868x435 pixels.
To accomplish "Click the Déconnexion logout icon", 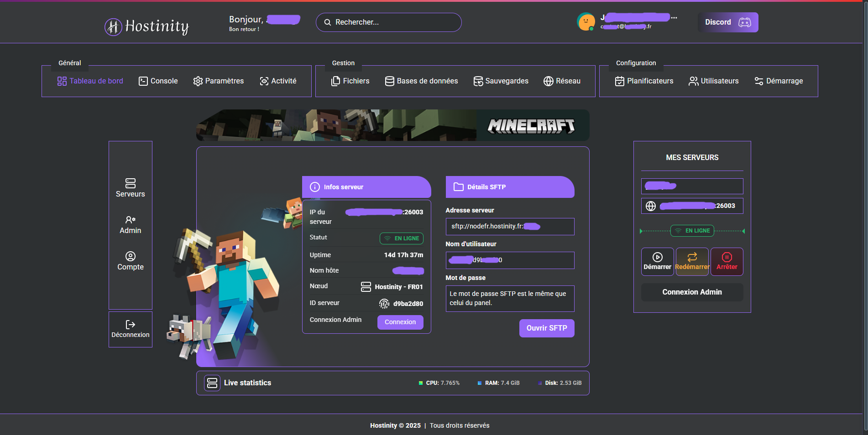I will pos(131,325).
